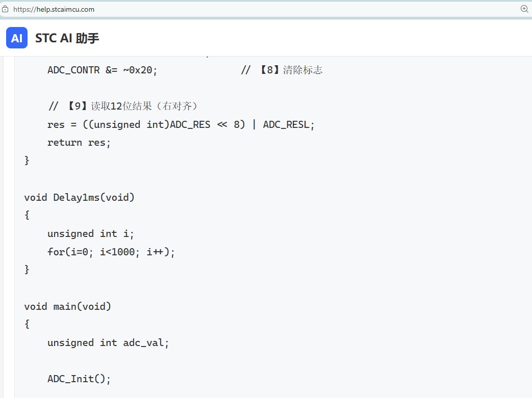Click the closing brace after the for loop
Screen dimensions: 532x398
(x=27, y=270)
